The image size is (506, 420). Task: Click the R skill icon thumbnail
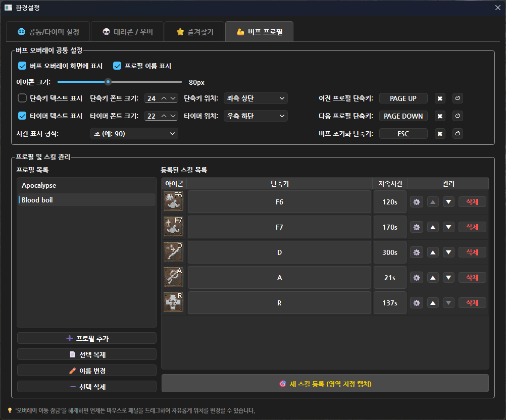coord(173,302)
